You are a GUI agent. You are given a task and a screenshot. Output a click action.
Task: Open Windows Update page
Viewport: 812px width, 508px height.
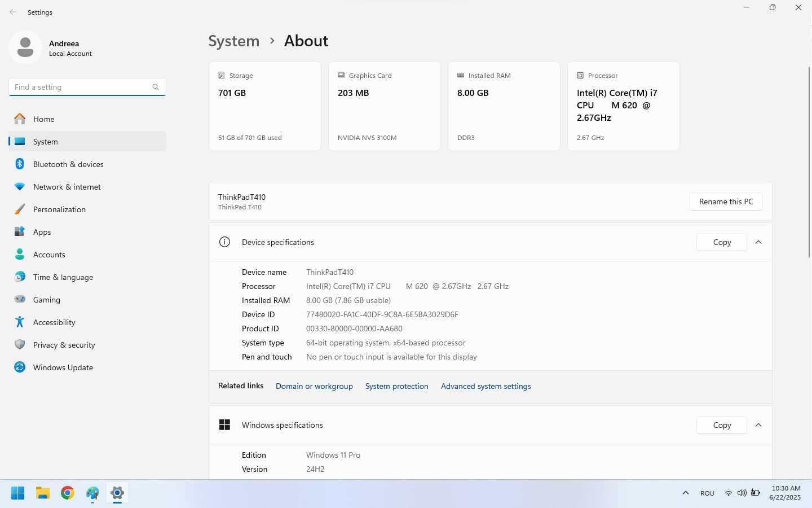87,367
